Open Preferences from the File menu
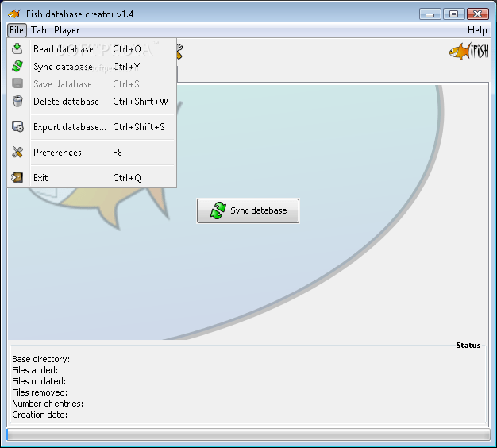This screenshot has height=448, width=497. click(91, 153)
